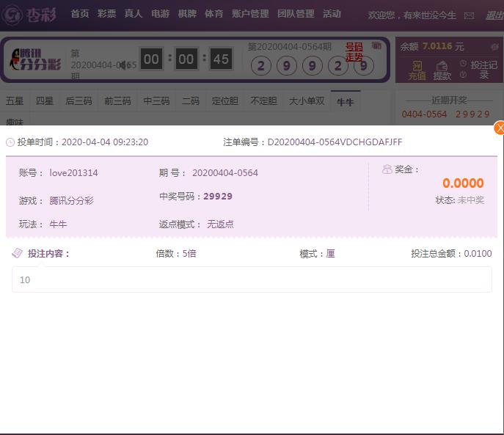Click the 退出 logout link
Screen dimensions: 504x435
[x=494, y=15]
